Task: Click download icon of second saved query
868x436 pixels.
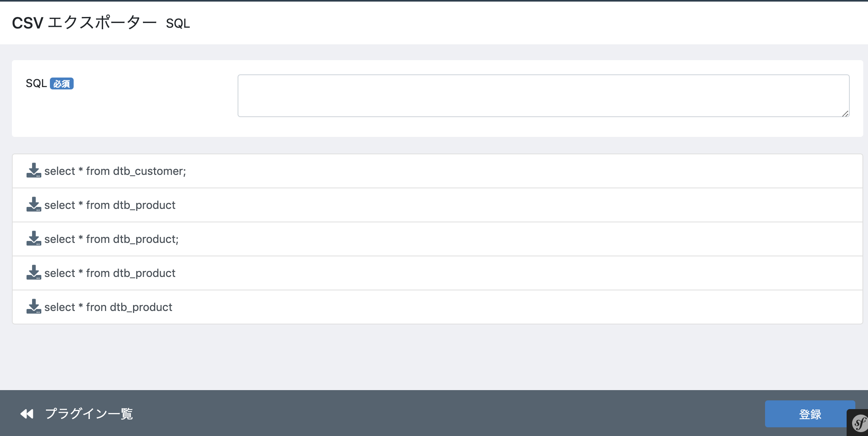Action: (34, 205)
